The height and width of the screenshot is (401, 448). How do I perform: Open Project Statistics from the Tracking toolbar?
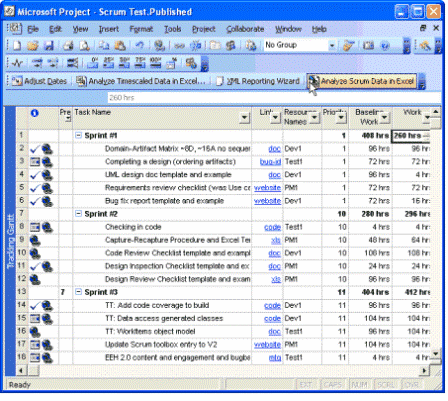click(17, 63)
